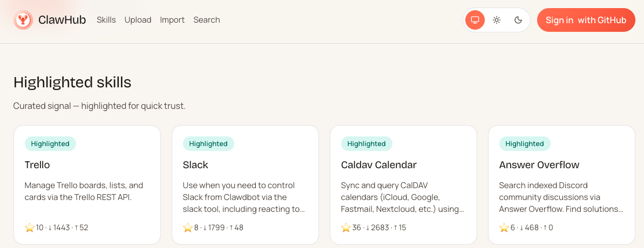Open the Import nav link
Image resolution: width=644 pixels, height=248 pixels.
(172, 20)
